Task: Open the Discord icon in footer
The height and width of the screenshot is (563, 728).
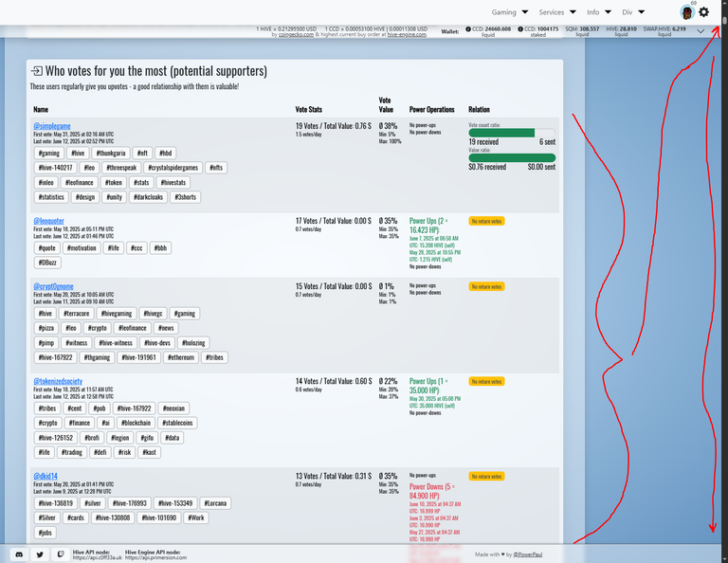Action: (x=19, y=554)
